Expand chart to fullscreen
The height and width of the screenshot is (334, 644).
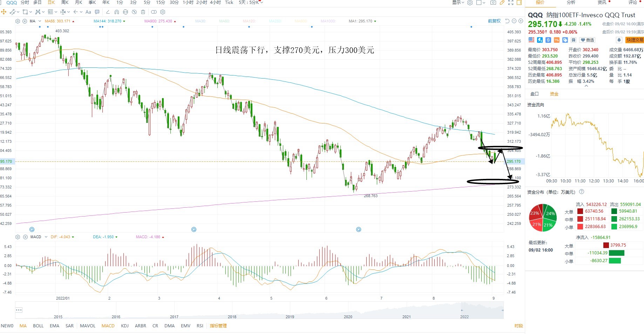click(511, 2)
